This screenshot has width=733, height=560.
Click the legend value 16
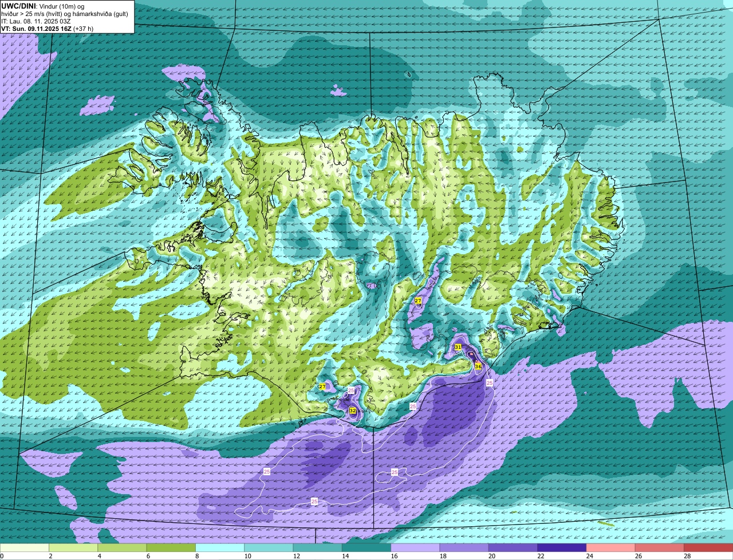coord(394,556)
